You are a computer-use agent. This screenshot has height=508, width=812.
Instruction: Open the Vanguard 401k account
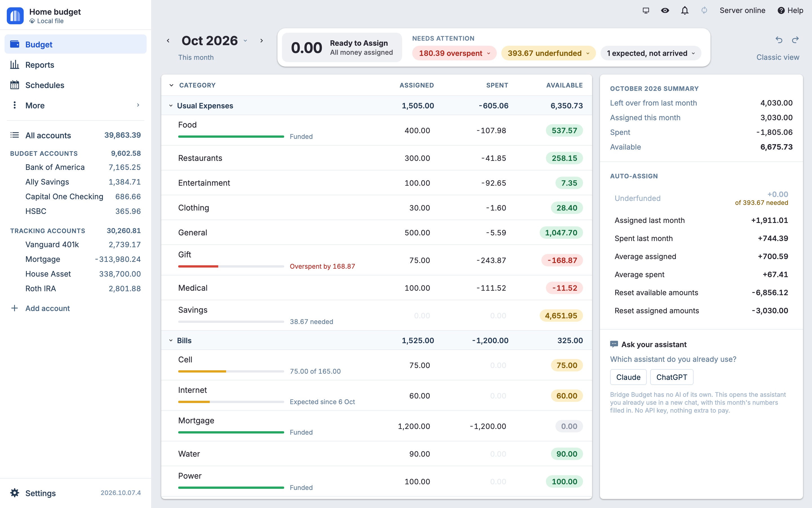click(76, 244)
